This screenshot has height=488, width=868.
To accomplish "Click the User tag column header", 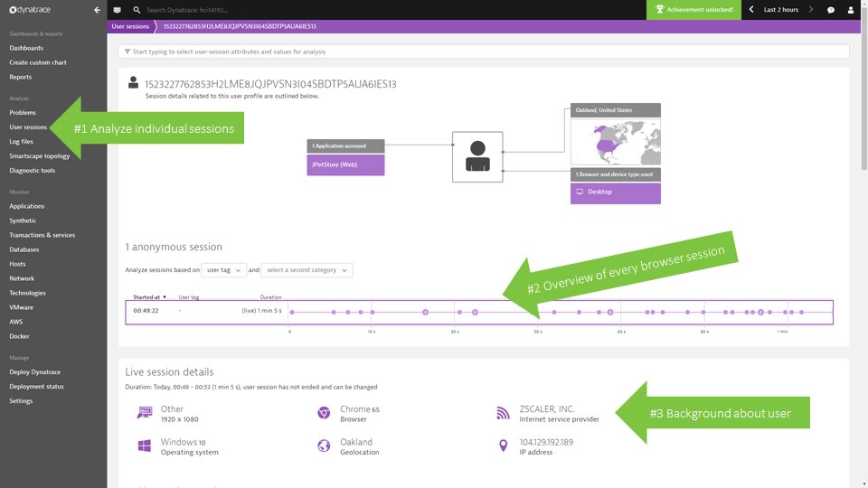I will tap(189, 297).
